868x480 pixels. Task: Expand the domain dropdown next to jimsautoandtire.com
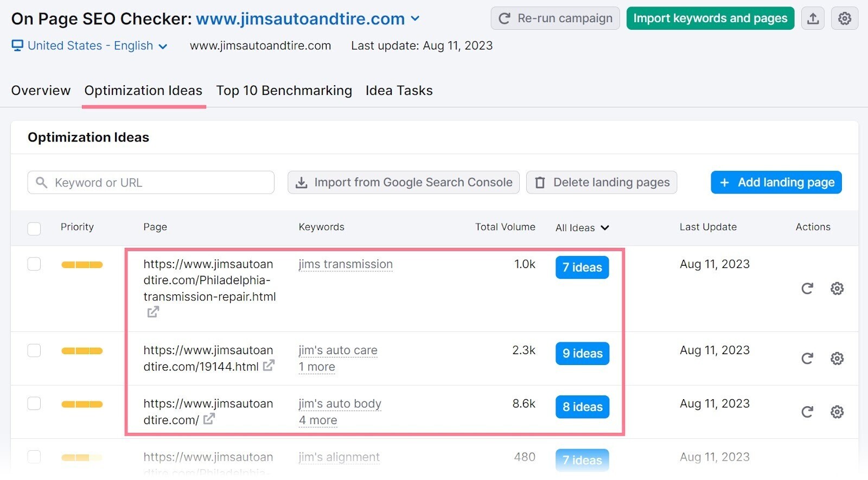(x=416, y=18)
